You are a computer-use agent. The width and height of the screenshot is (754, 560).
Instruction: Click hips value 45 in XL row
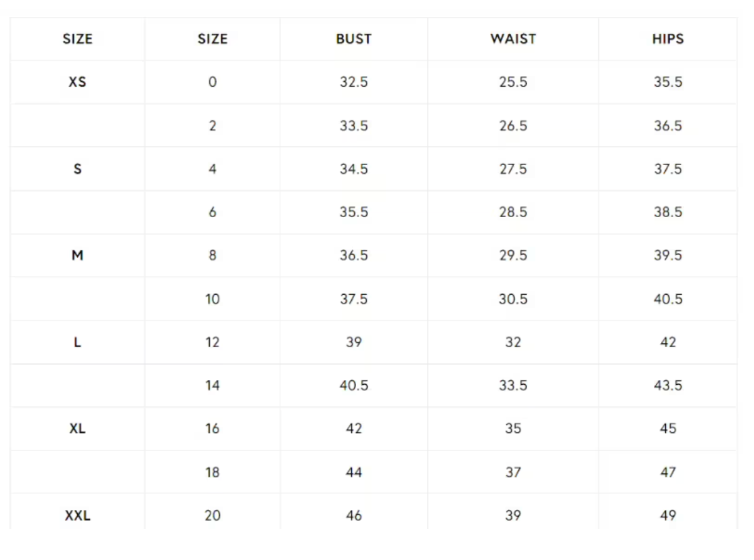(667, 429)
